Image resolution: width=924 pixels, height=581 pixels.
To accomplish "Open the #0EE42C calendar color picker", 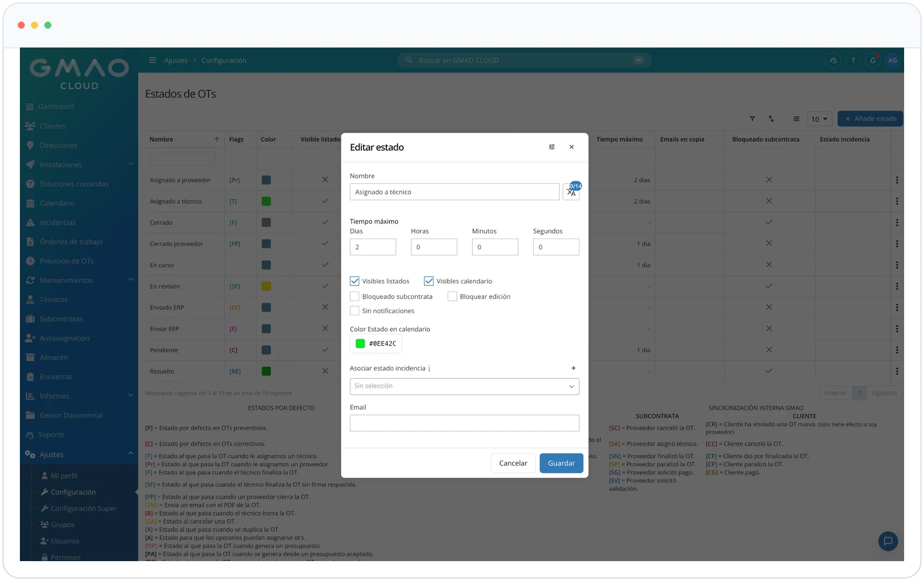I will click(x=376, y=344).
